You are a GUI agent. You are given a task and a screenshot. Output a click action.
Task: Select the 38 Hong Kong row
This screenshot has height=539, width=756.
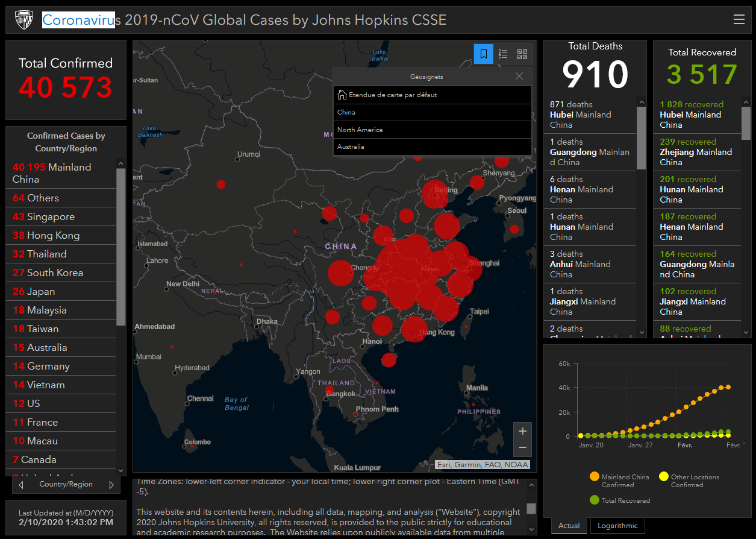tap(61, 235)
